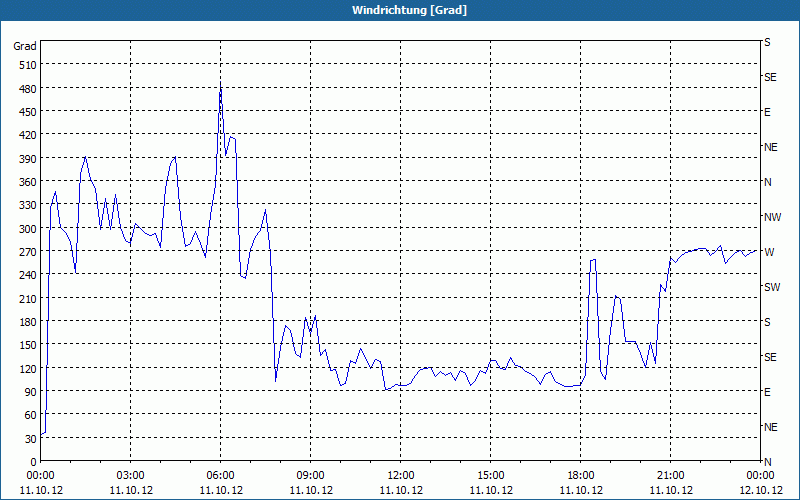Select the 420 axis value
The height and width of the screenshot is (500, 800).
tap(28, 135)
